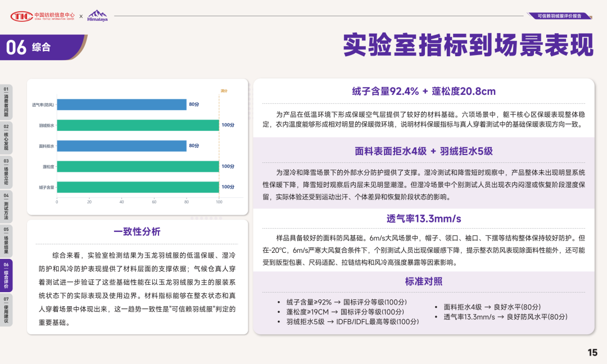Click the 100分 label next to 绒子含量
Viewport: 607px width, 364px height.
(x=228, y=187)
